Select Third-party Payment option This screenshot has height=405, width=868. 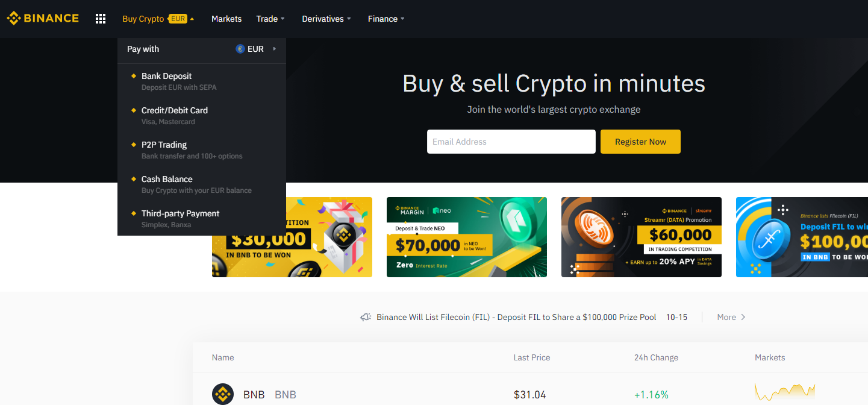(202, 219)
